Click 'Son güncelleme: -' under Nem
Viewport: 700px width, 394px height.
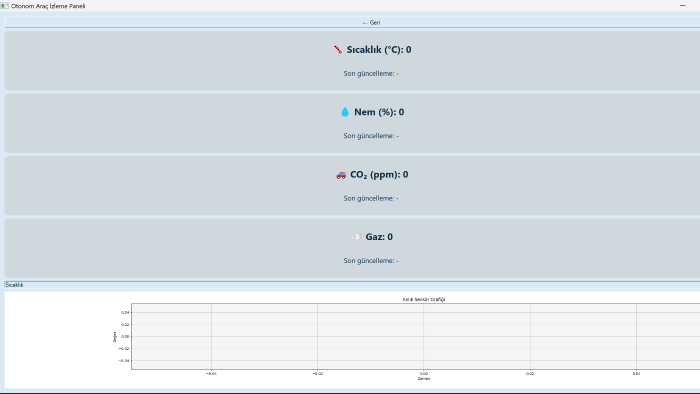pyautogui.click(x=371, y=136)
